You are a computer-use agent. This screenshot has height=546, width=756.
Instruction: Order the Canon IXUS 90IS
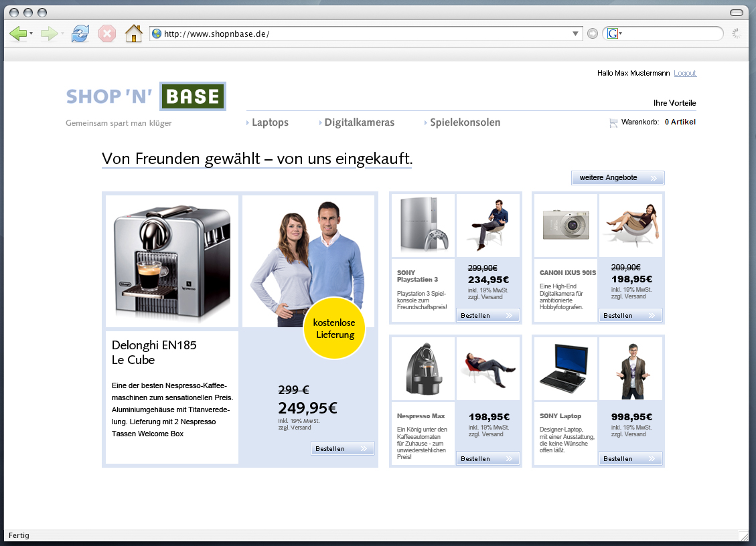point(631,316)
